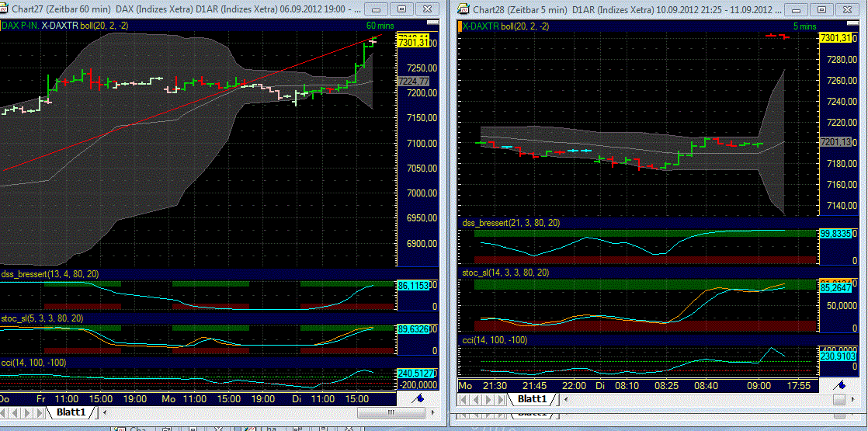Screen dimensions: 868x431
Task: Select the X-DAXTR label in Chart28
Action: point(480,26)
